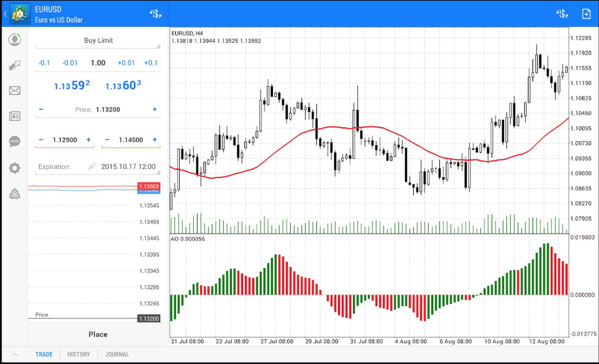Click the 4 Aug 08:00 time axis label

point(411,341)
